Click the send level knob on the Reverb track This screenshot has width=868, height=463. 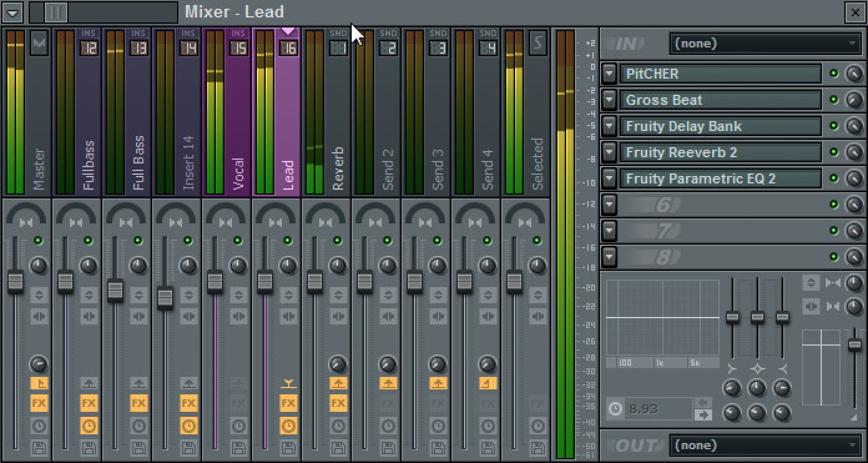pos(338,364)
